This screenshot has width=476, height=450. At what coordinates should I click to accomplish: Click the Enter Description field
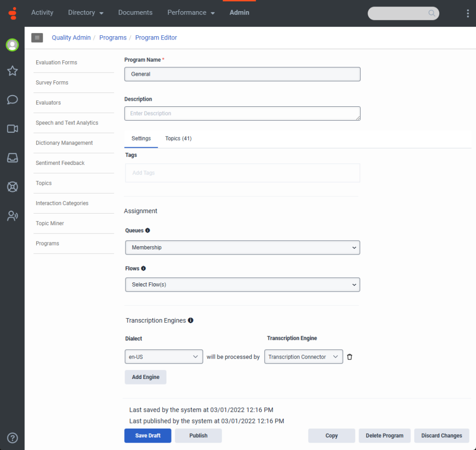pyautogui.click(x=242, y=113)
